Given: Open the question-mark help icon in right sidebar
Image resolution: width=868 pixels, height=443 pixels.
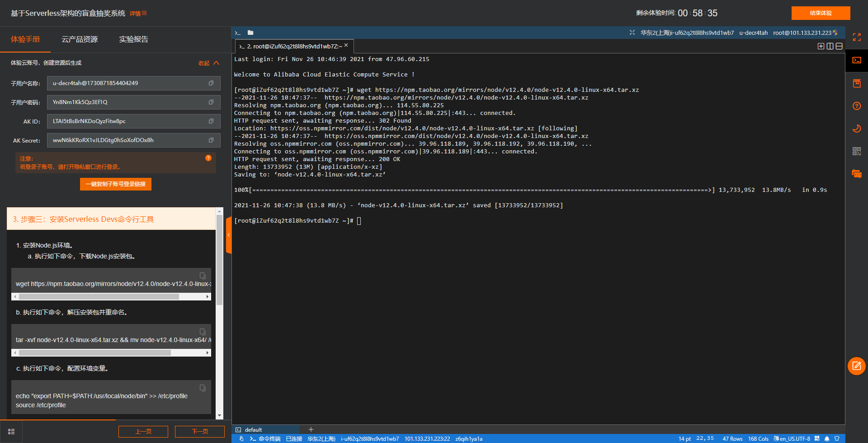Looking at the screenshot, I should tap(857, 106).
